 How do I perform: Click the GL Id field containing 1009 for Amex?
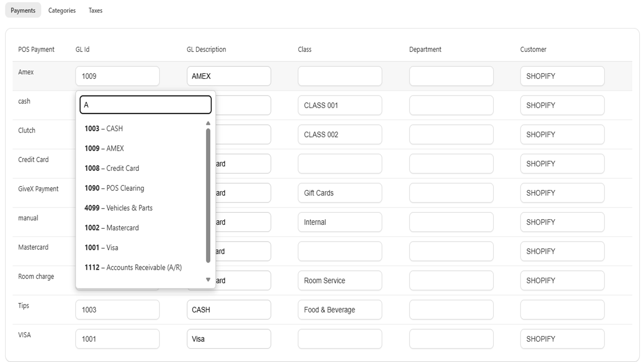[x=117, y=76]
